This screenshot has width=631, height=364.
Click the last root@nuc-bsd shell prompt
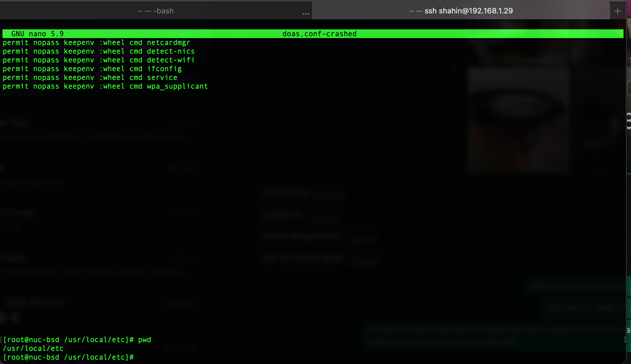click(68, 357)
